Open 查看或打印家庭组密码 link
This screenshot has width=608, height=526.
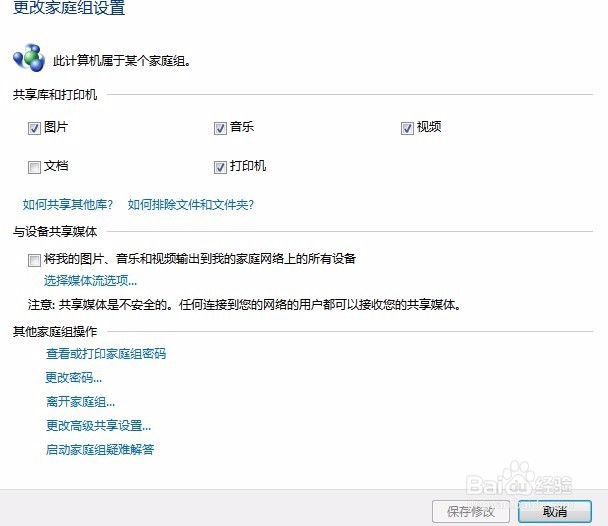106,354
